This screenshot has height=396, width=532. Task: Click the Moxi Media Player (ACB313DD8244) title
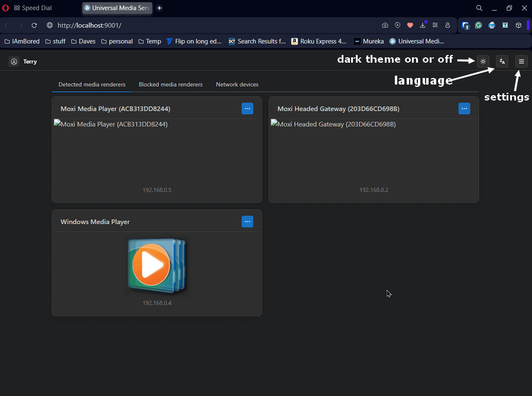[x=115, y=109]
